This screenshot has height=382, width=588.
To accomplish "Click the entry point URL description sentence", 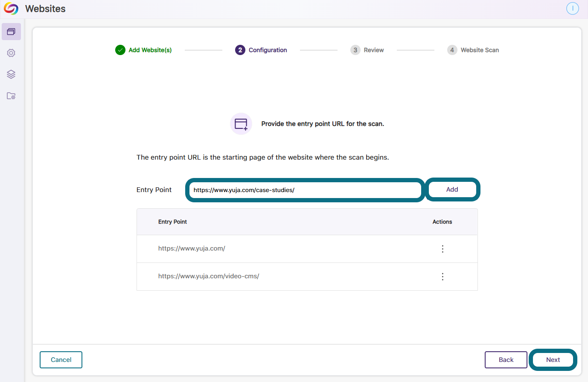I will click(263, 157).
